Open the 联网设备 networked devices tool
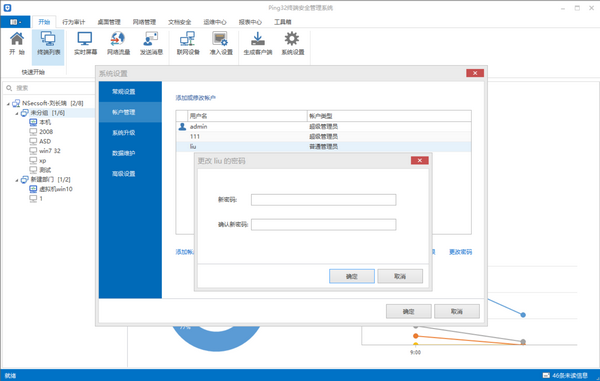Viewport: 600px width, 381px height. (188, 43)
